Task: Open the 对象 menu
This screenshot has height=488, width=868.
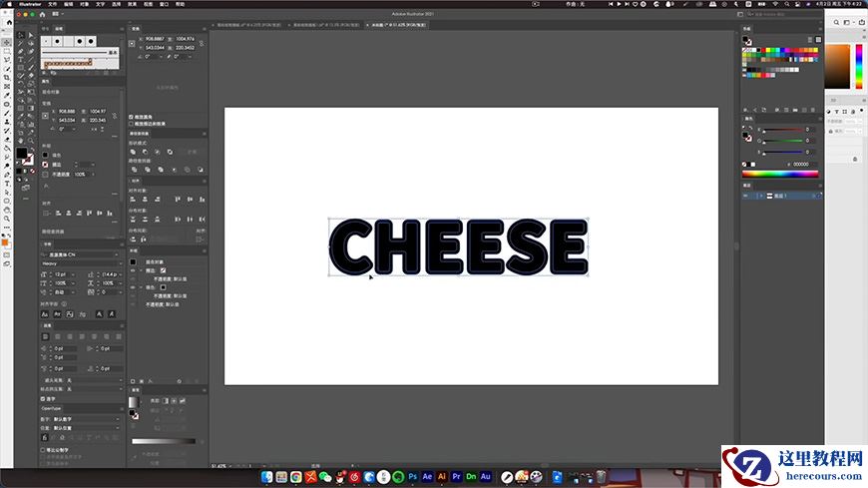Action: click(84, 4)
